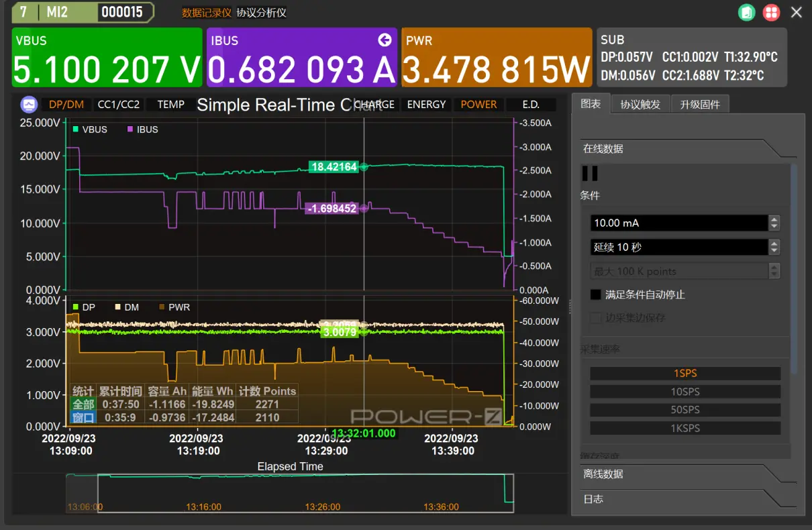Switch to the 协议触发 tab
This screenshot has height=530, width=812.
[x=640, y=105]
